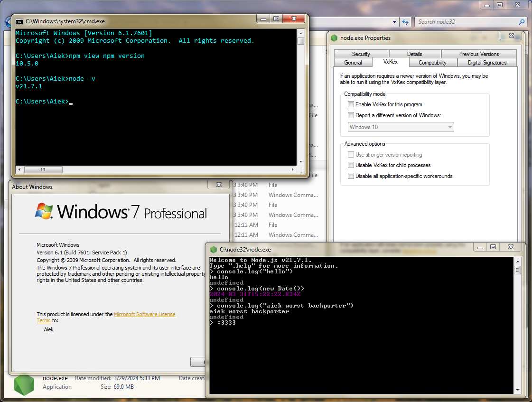Click the node icon in node.exe Properties title

coord(334,38)
